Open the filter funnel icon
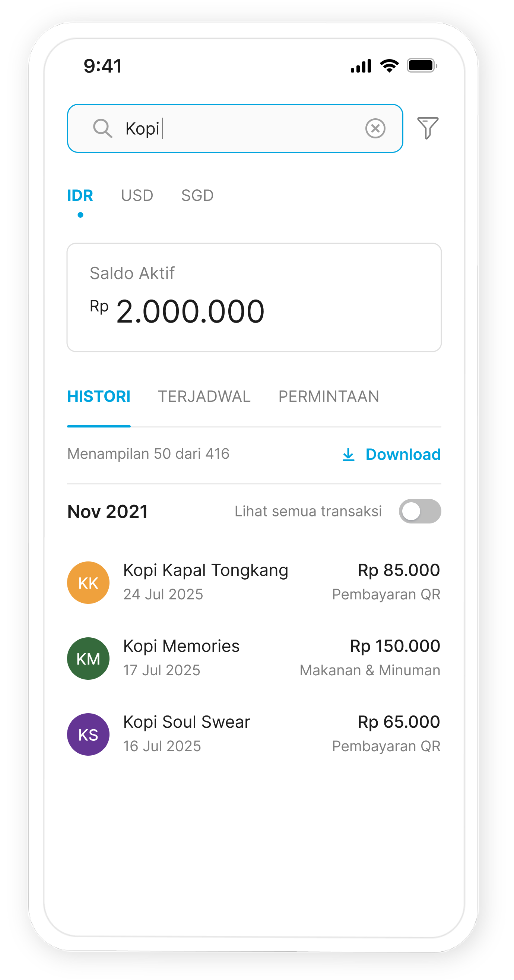The width and height of the screenshot is (514, 980). pyautogui.click(x=428, y=128)
